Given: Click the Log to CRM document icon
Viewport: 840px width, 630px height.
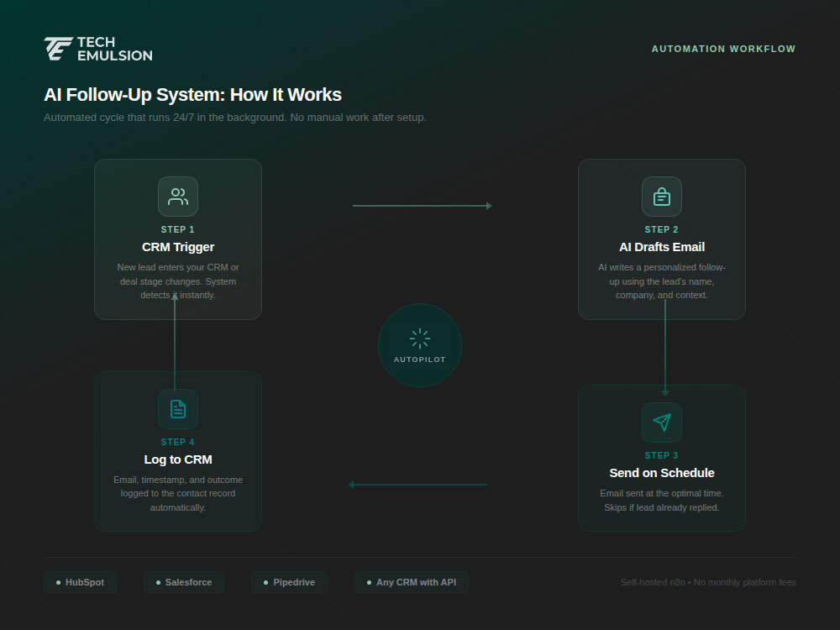Looking at the screenshot, I should 178,409.
